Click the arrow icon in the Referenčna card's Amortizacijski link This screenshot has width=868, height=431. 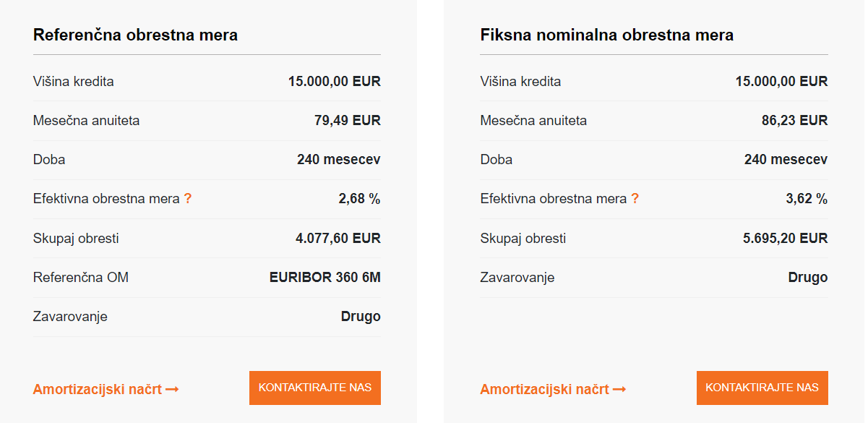172,390
